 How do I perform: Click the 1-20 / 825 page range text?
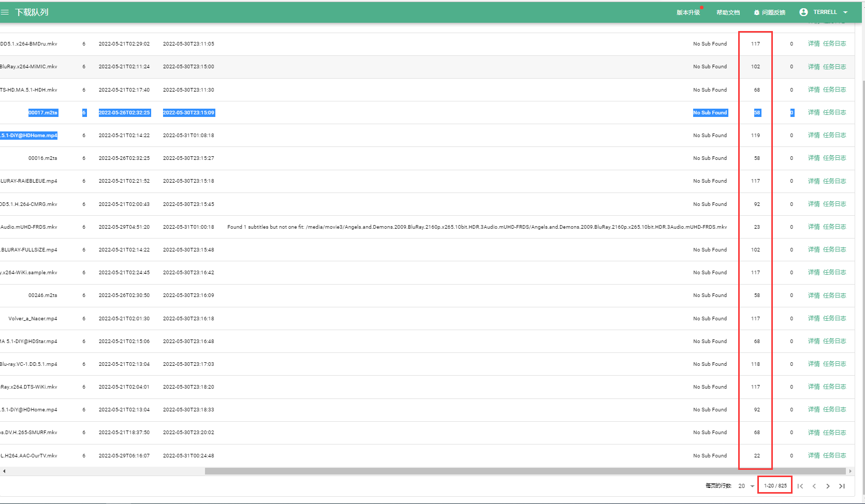point(775,486)
